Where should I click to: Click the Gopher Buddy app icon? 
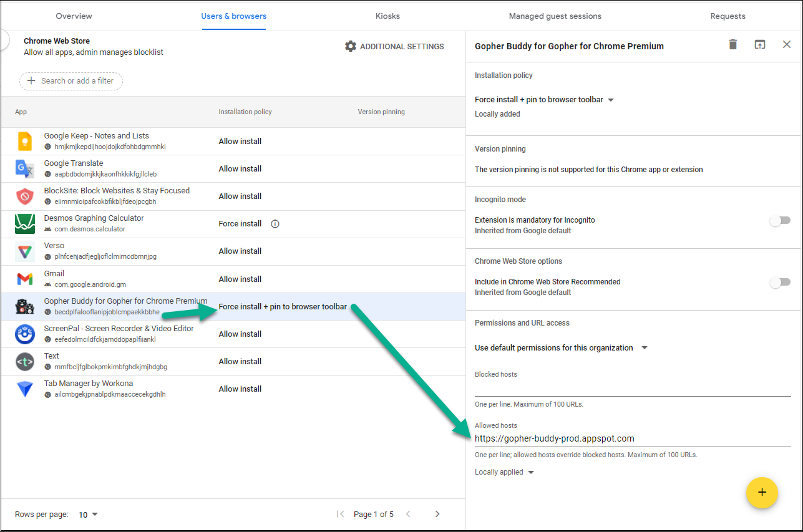24,306
